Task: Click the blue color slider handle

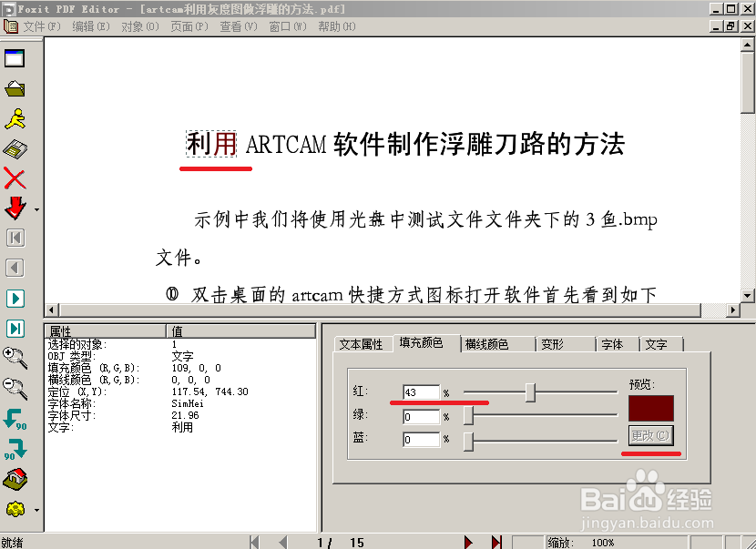Action: [x=468, y=442]
